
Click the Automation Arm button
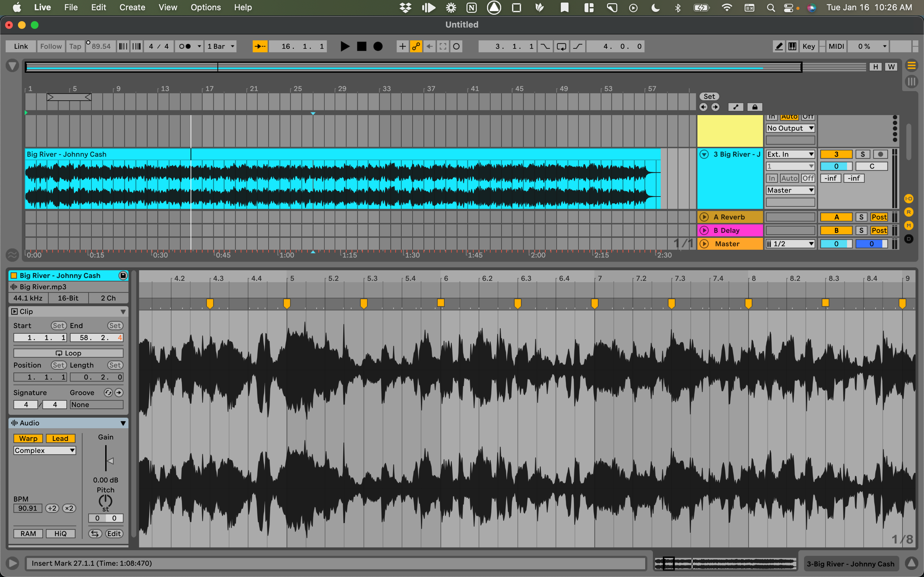coord(416,46)
